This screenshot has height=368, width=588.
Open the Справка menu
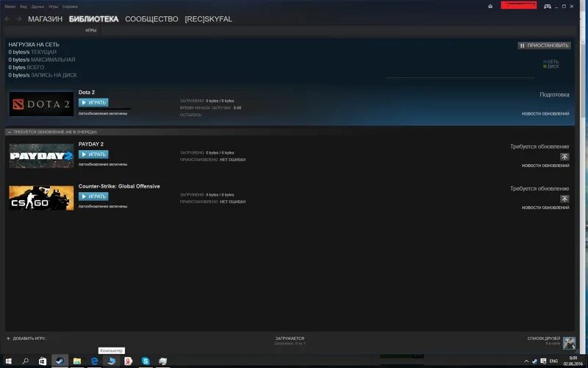[70, 7]
